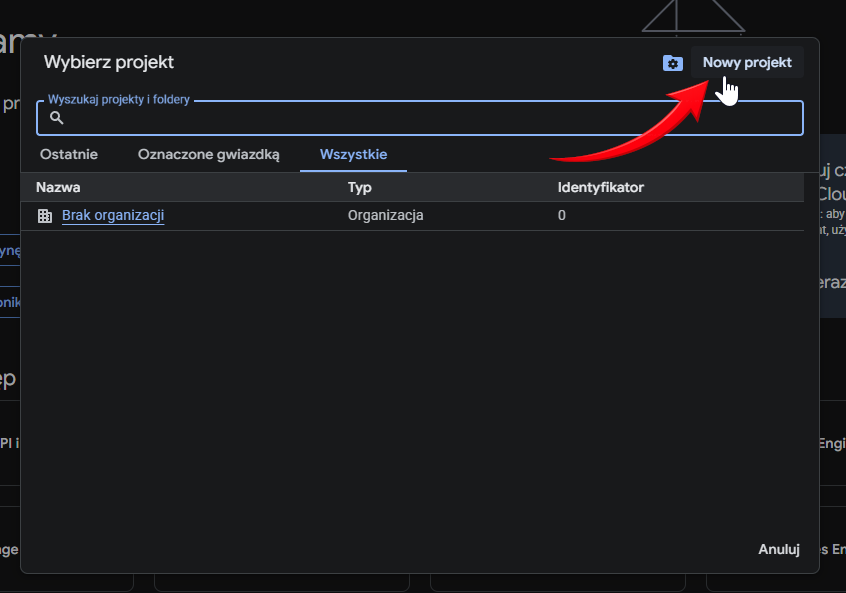Click the magnifier icon in search box
This screenshot has width=846, height=593.
coord(57,118)
